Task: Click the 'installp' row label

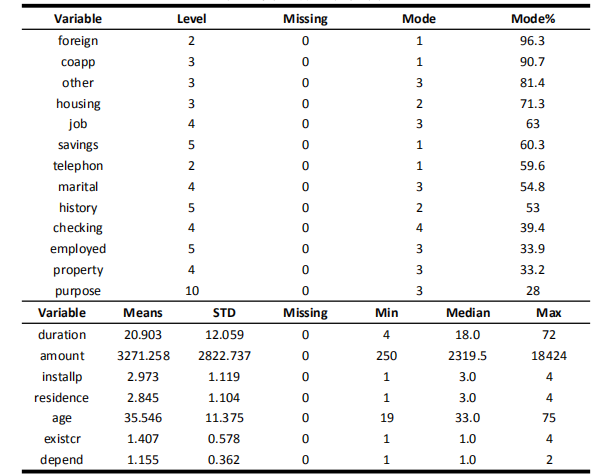Action: coord(62,376)
